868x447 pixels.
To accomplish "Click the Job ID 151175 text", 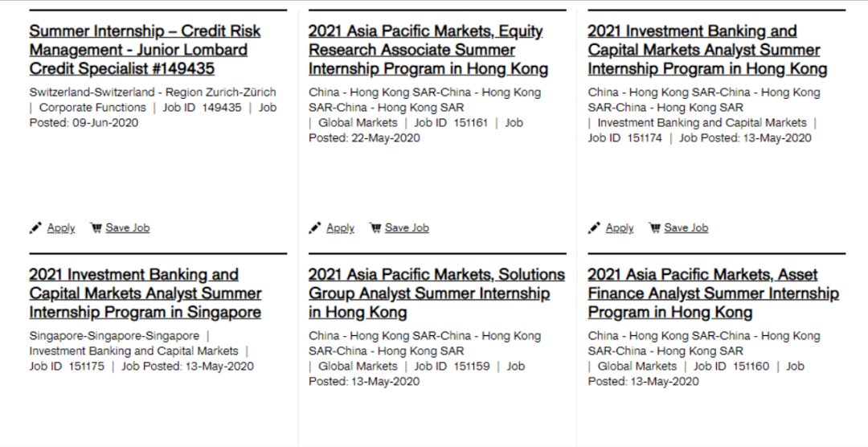I will coord(67,367).
